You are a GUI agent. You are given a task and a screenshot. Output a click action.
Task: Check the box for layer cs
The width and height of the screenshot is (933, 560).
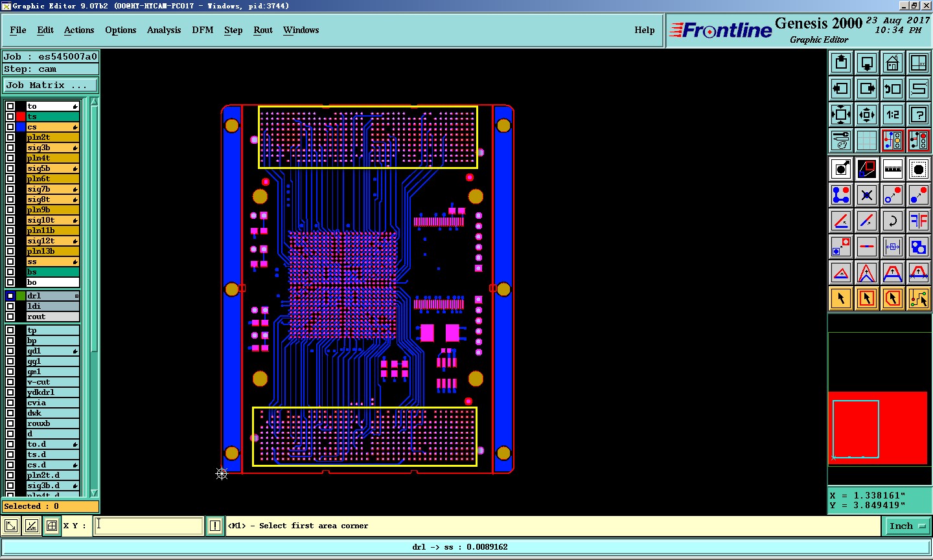[10, 127]
